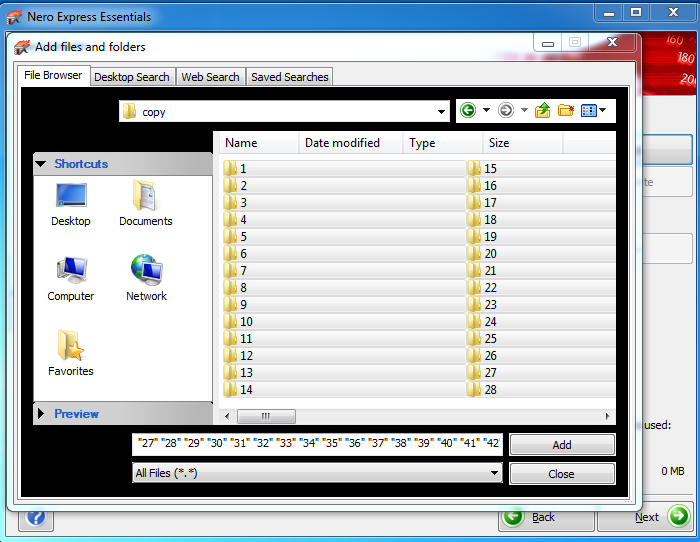Sort by Size column header

(523, 143)
